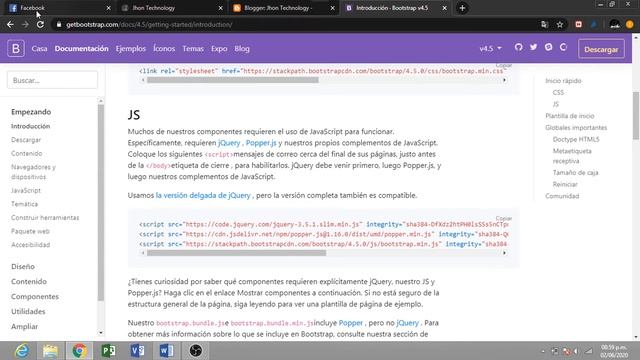Open Internet Explorer from the taskbar
The image size is (640, 360).
[x=21, y=351]
